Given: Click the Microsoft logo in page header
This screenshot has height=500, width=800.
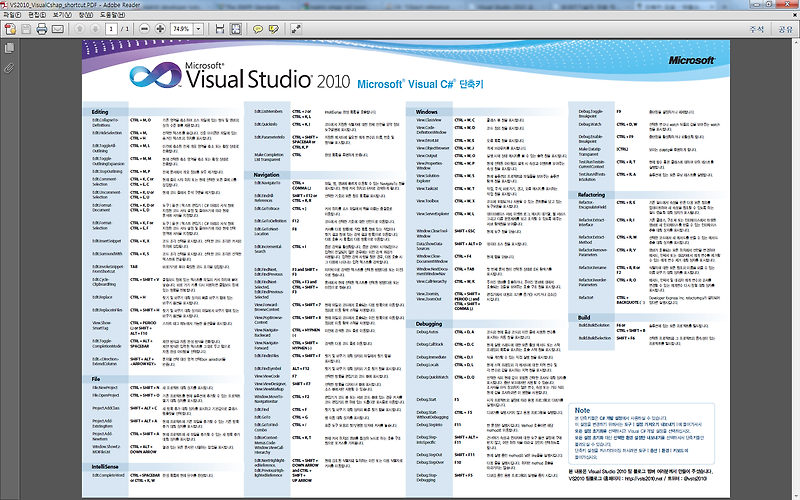Looking at the screenshot, I should point(692,60).
